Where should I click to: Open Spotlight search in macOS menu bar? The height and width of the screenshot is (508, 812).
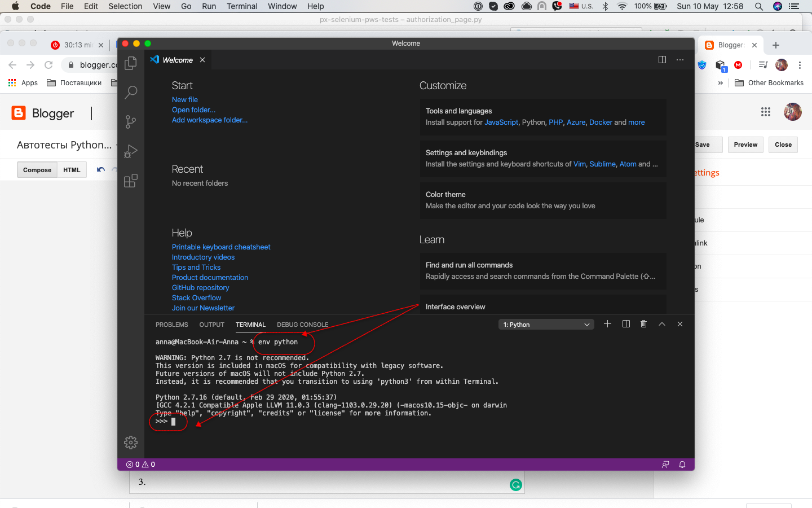click(759, 6)
